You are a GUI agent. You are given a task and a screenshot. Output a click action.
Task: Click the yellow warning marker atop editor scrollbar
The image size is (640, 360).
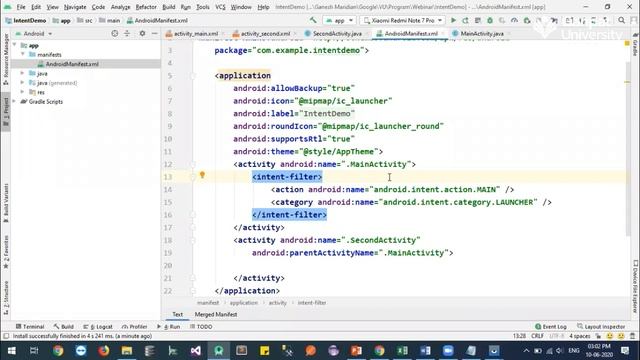[627, 43]
